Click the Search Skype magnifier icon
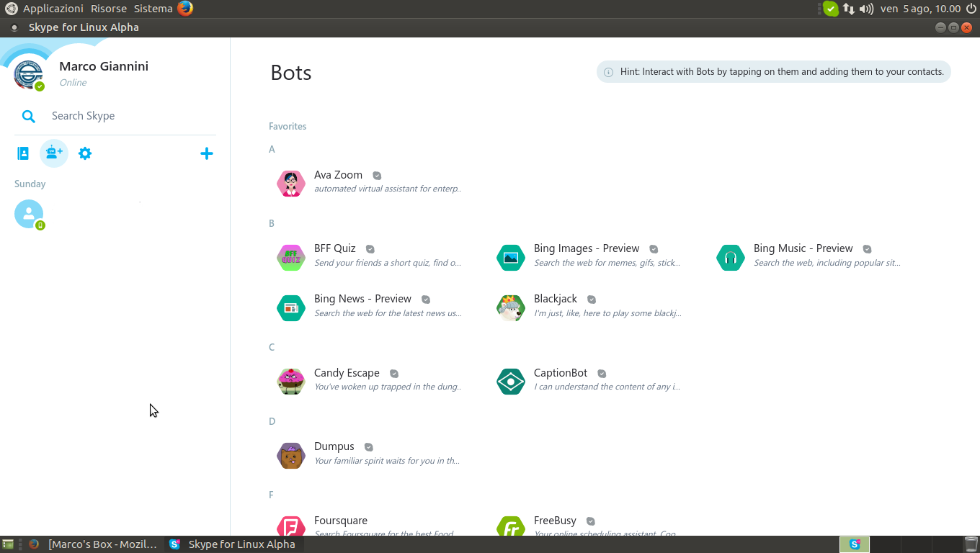 pyautogui.click(x=28, y=116)
